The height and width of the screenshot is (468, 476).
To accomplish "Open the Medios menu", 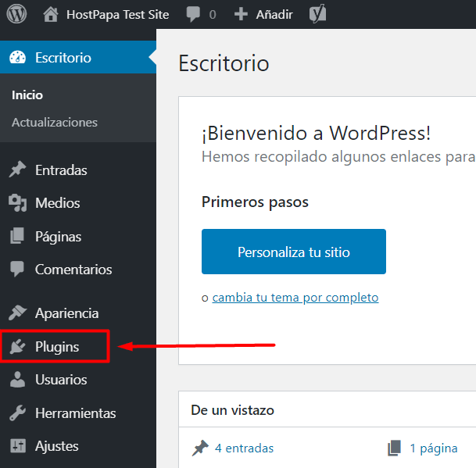I will coord(78,203).
